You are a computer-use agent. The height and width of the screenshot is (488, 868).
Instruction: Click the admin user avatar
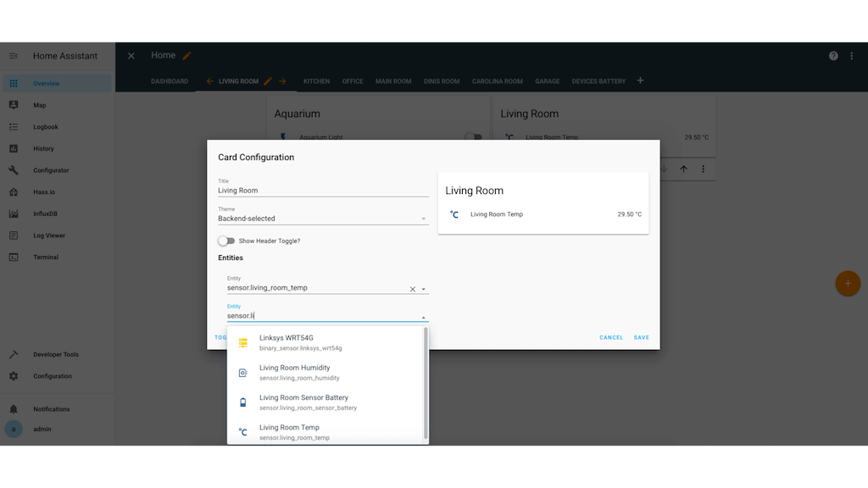pyautogui.click(x=14, y=429)
